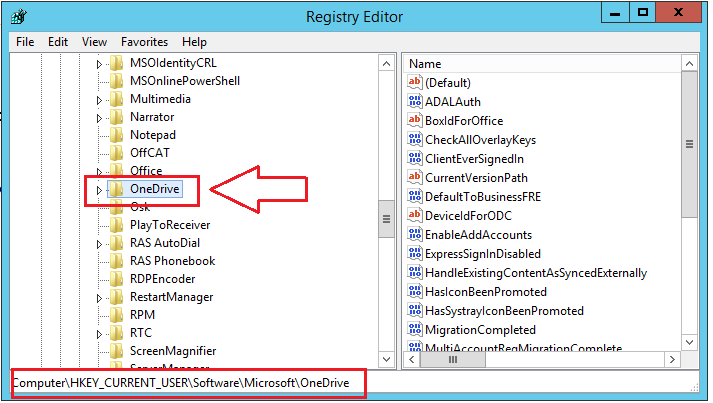Click the Multimedia folder icon
The width and height of the screenshot is (713, 403).
pos(117,99)
